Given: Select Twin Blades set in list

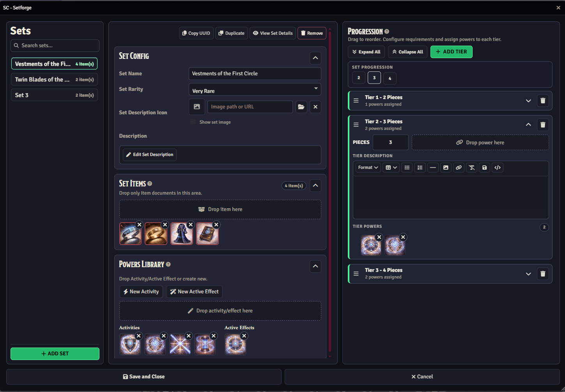Looking at the screenshot, I should pyautogui.click(x=54, y=80).
